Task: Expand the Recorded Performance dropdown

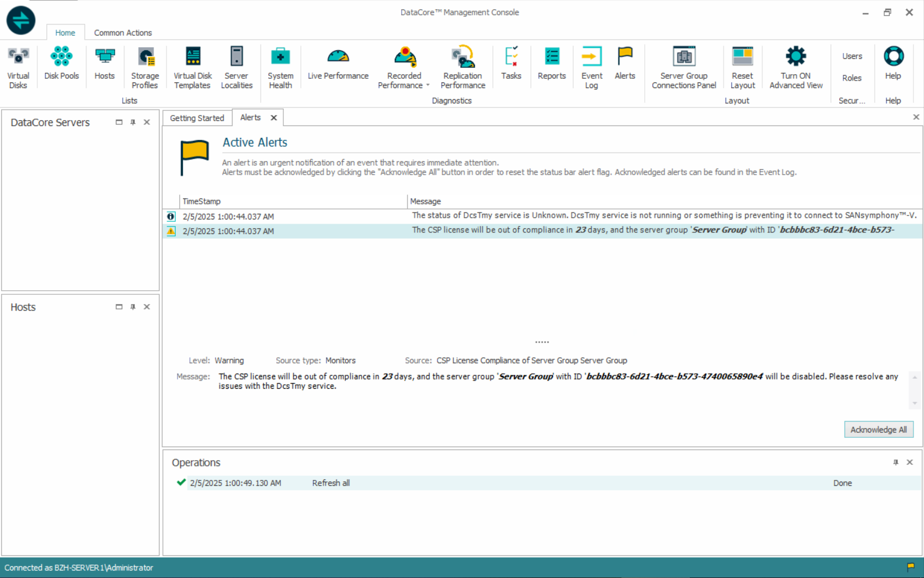Action: (x=428, y=86)
